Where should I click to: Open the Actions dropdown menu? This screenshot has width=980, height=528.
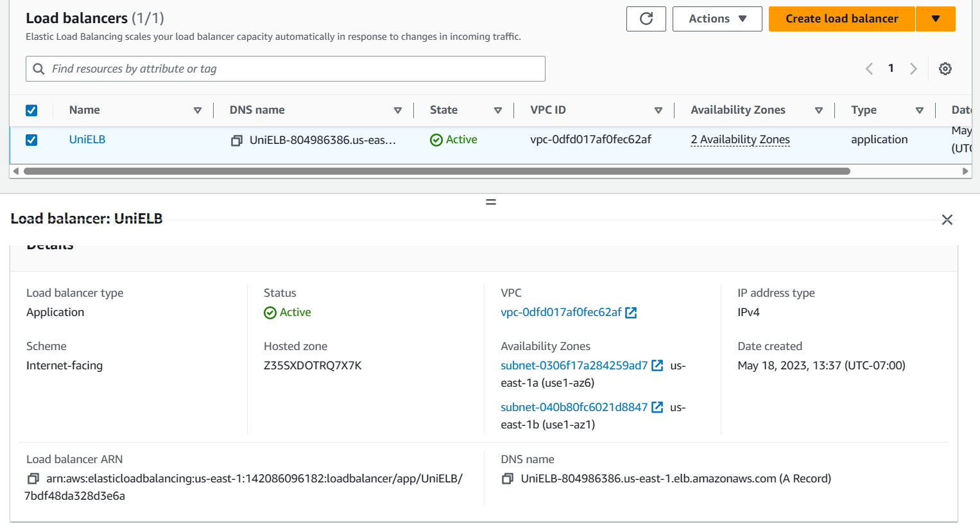pos(717,19)
